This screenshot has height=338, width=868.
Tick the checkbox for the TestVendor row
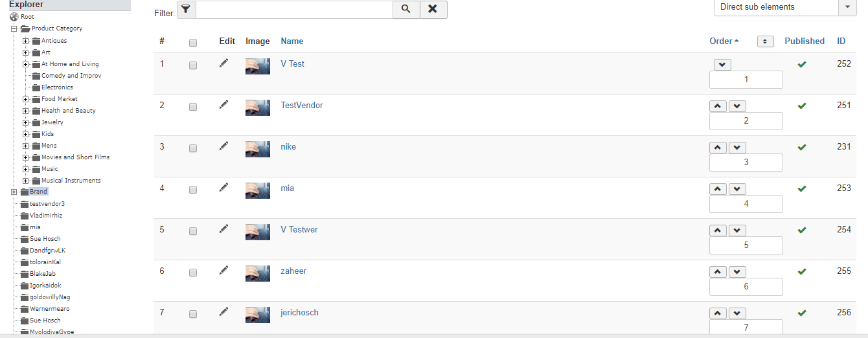[193, 107]
